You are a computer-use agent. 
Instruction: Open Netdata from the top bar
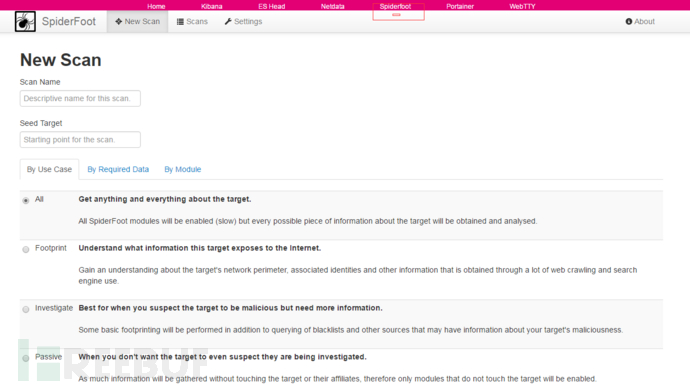click(x=332, y=6)
